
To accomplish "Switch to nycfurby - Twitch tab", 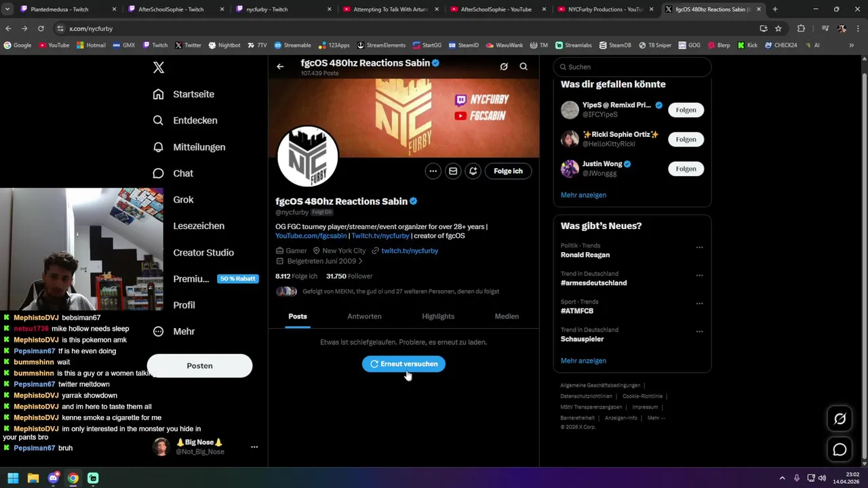I will pyautogui.click(x=281, y=9).
